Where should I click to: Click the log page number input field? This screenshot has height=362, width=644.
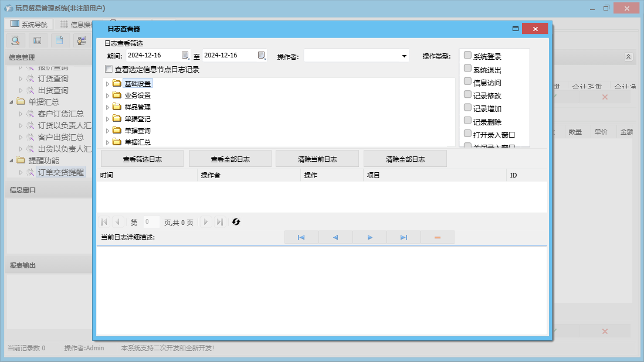pos(151,222)
